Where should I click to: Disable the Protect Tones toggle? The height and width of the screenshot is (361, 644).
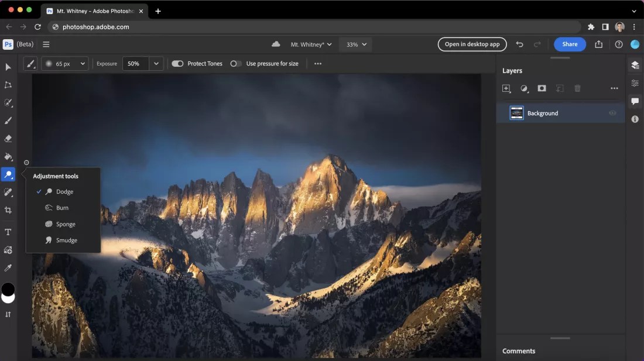coord(177,63)
